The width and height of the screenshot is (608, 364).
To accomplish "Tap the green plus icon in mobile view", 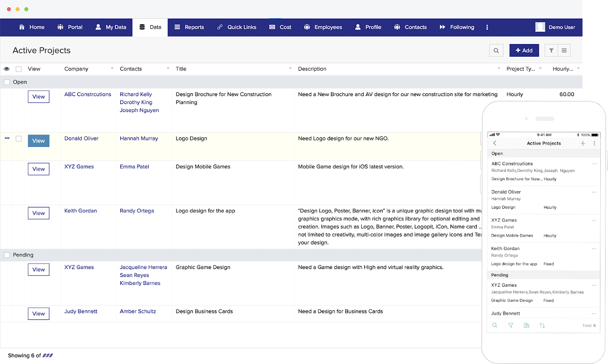I will pos(583,143).
